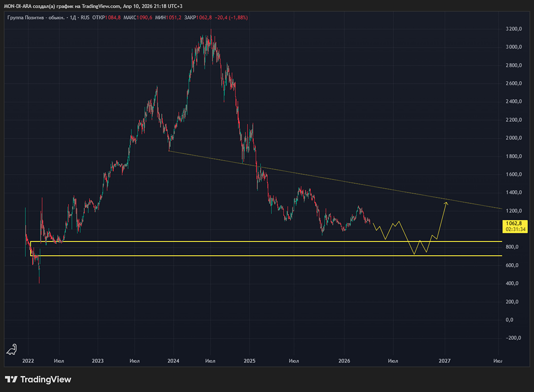This screenshot has width=534, height=392.
Task: Click the 0,0 price axis label
Action: [x=509, y=320]
